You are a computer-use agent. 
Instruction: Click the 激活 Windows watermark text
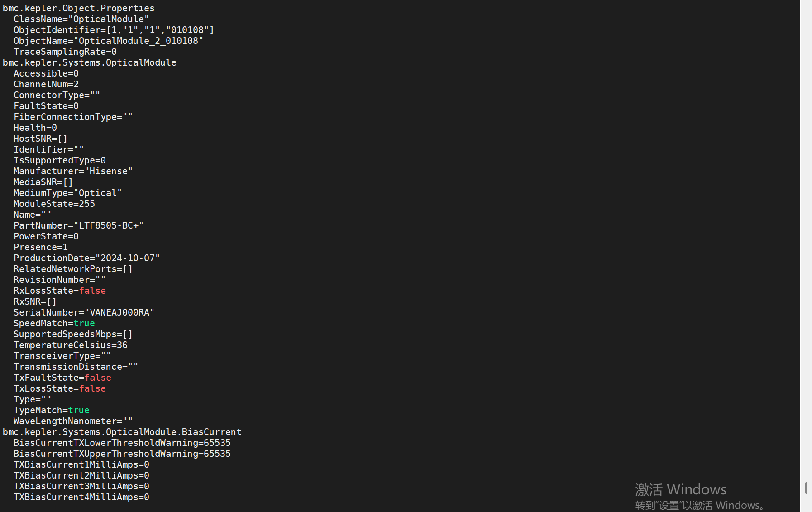[x=680, y=489]
